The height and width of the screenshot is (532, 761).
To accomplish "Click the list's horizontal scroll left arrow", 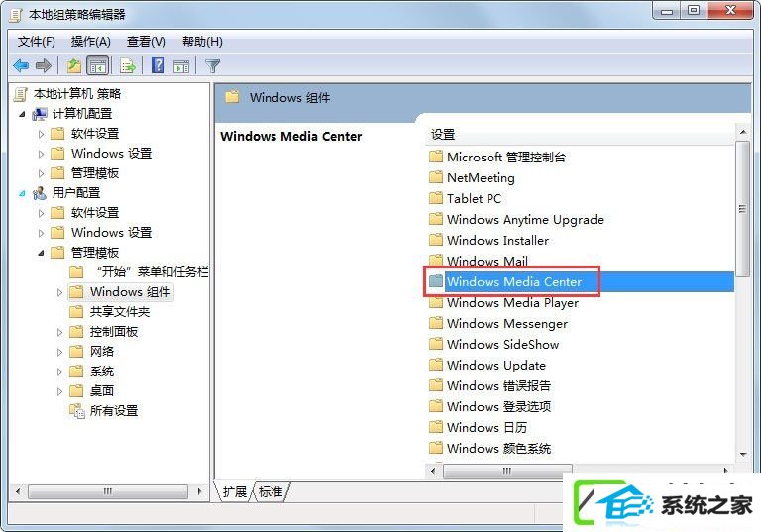I will [x=433, y=471].
